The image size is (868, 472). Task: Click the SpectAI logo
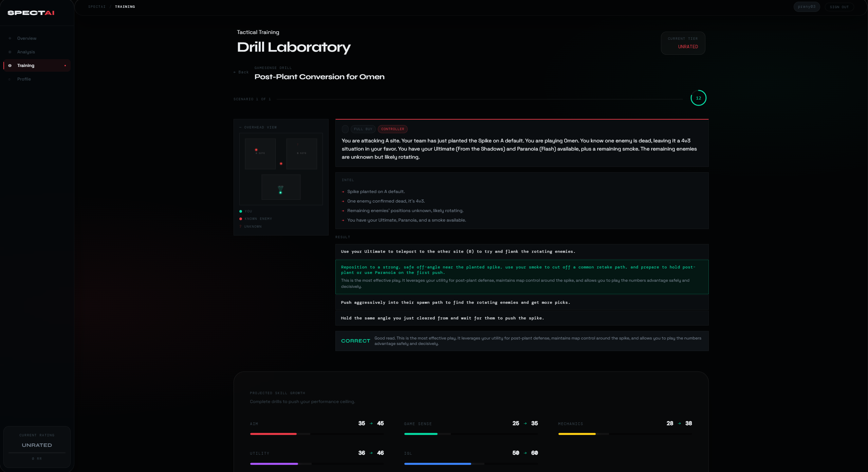point(31,13)
